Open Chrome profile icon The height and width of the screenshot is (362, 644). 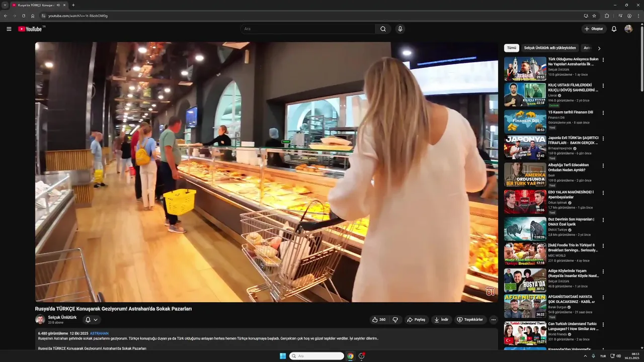click(x=629, y=16)
